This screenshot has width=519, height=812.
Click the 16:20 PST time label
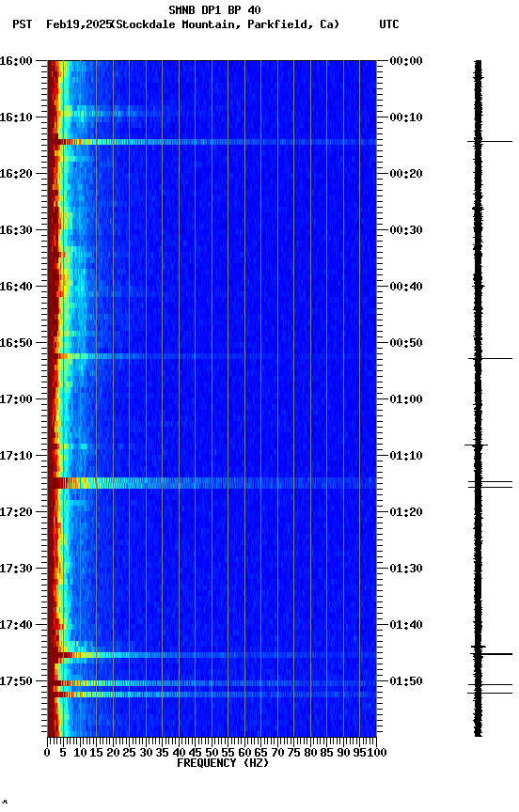(x=16, y=174)
